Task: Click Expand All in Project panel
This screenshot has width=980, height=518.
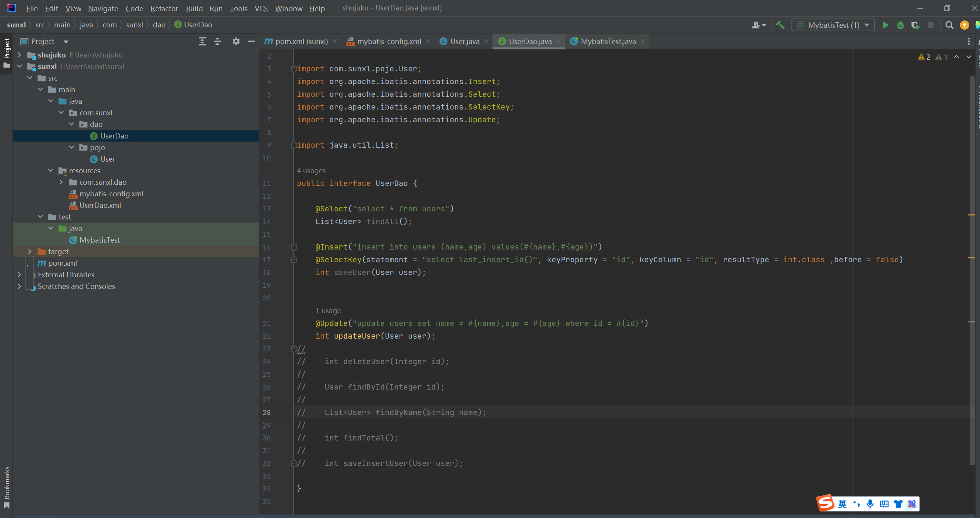Action: click(202, 41)
